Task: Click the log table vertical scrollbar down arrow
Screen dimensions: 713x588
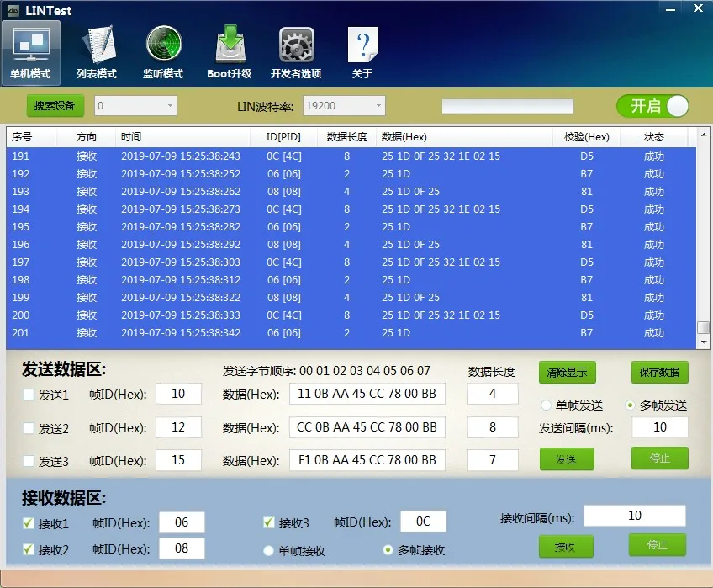Action: [x=704, y=342]
